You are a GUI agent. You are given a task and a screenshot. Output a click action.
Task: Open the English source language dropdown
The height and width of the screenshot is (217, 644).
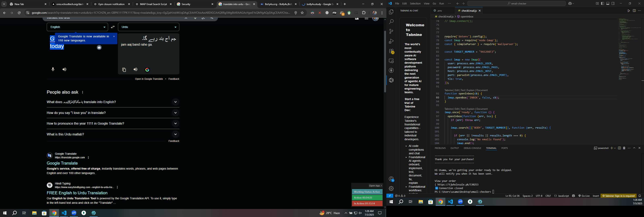[77, 27]
